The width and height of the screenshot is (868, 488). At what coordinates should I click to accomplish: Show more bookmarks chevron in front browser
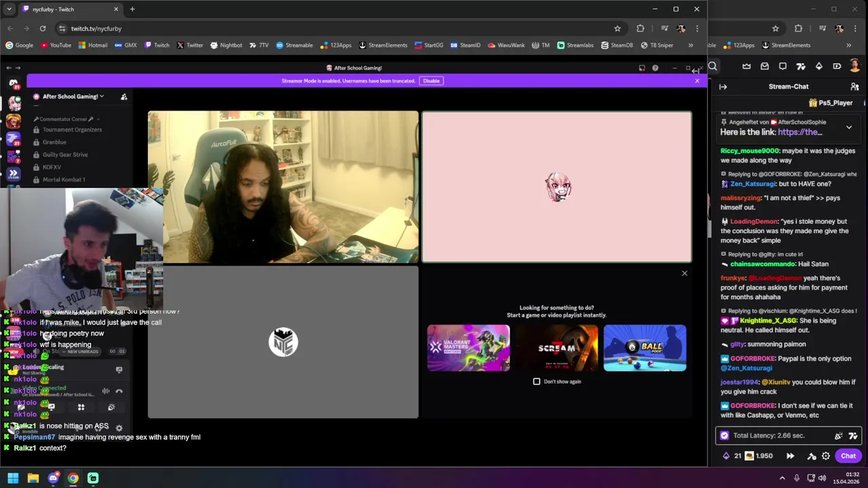[690, 45]
